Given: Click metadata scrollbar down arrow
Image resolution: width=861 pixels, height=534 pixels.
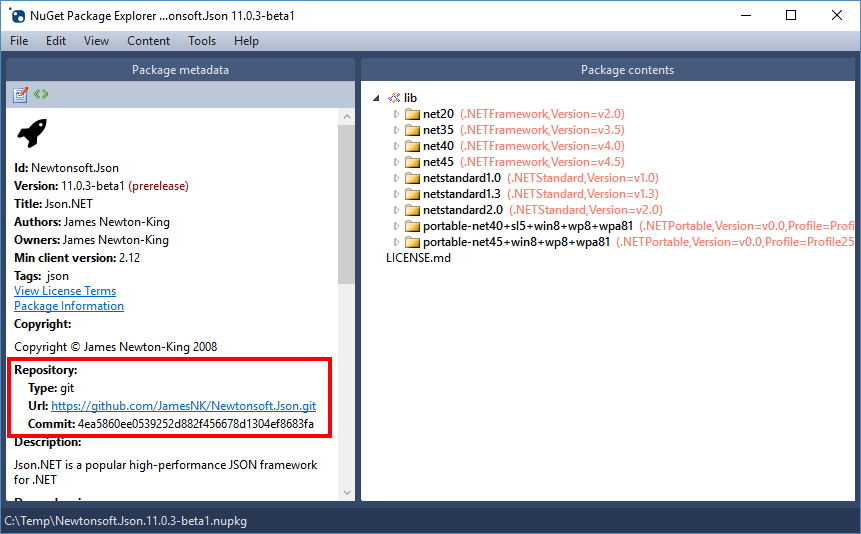Looking at the screenshot, I should click(346, 492).
